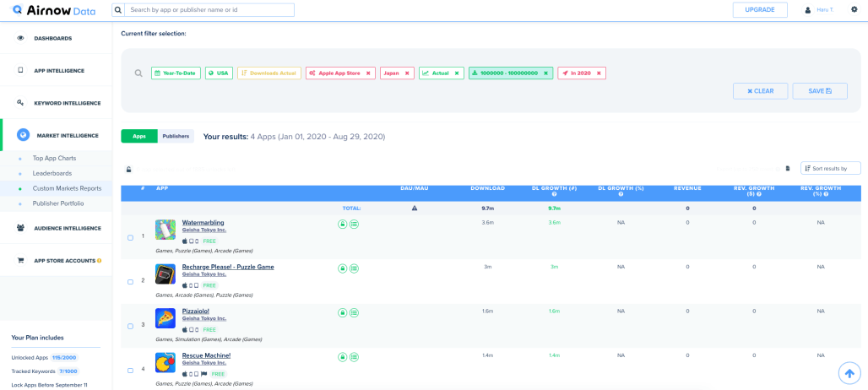Remove the Japan filter tag
868x390 pixels.
coord(407,73)
